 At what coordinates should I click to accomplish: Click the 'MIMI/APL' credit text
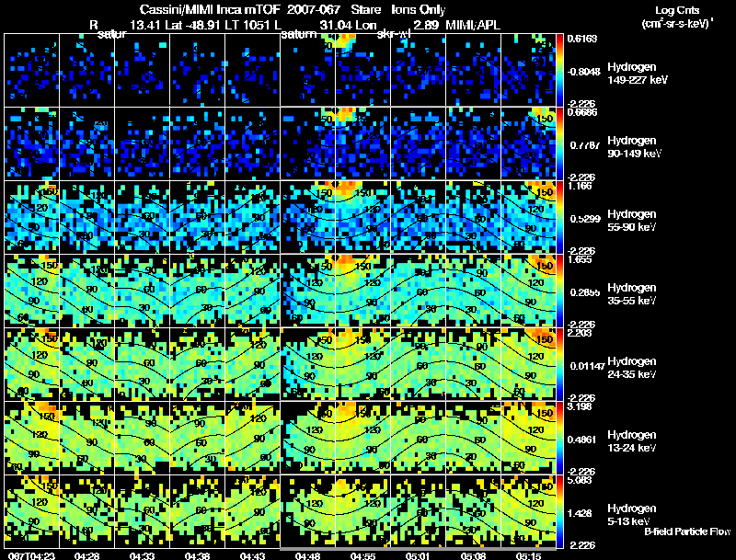point(473,25)
